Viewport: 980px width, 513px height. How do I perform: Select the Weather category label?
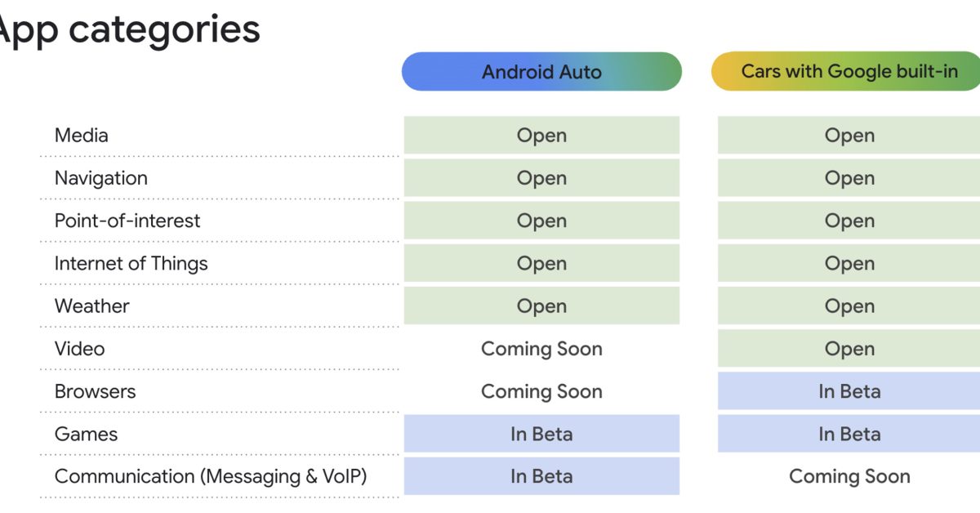92,306
